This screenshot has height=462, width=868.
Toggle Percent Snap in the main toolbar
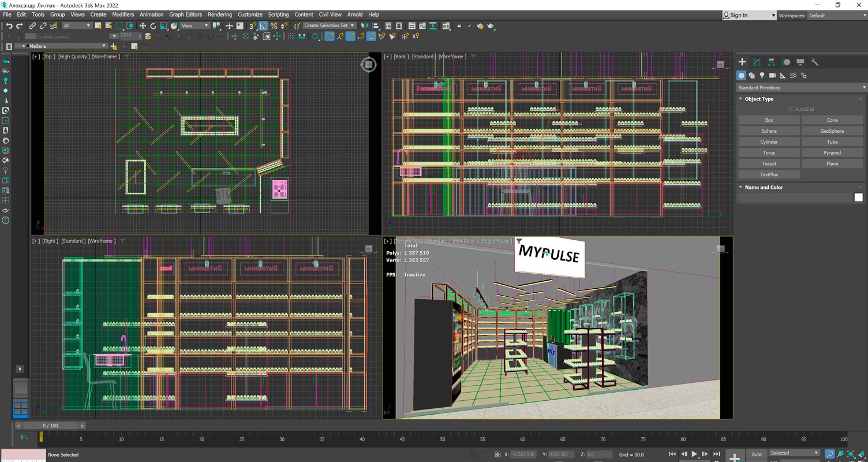point(274,26)
